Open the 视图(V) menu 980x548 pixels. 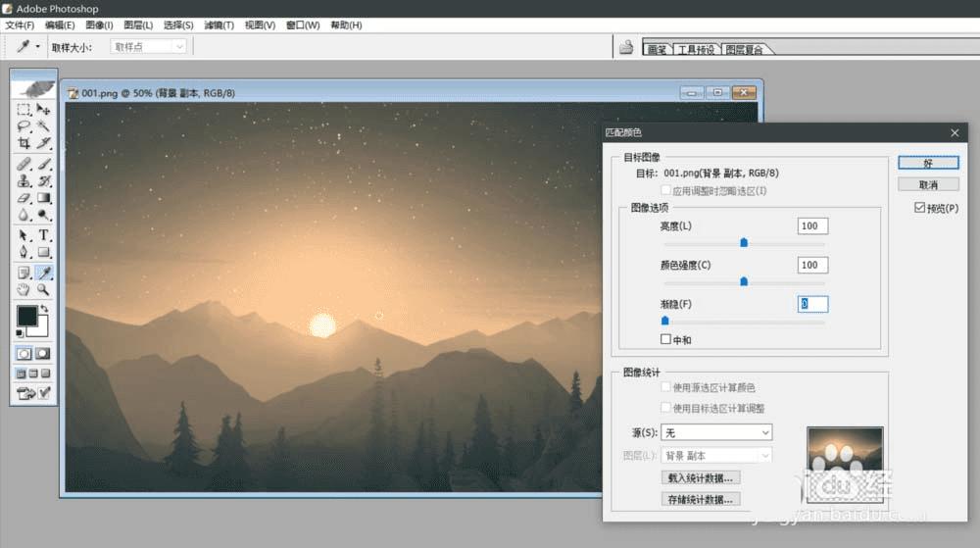(260, 25)
